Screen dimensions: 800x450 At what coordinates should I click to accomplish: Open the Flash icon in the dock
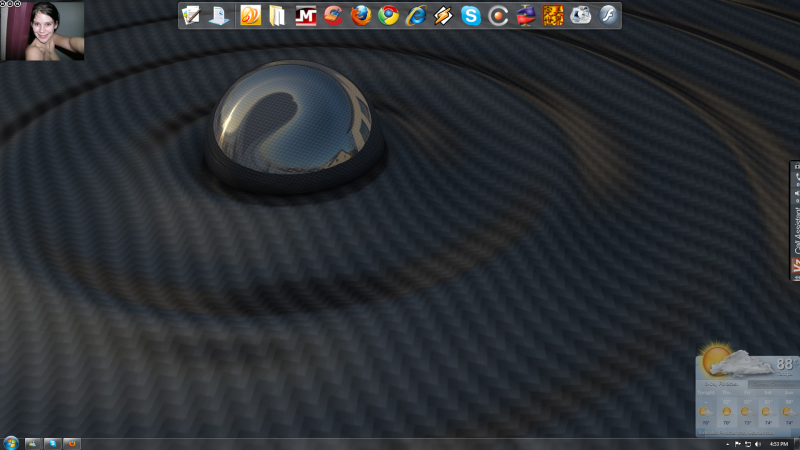[608, 15]
